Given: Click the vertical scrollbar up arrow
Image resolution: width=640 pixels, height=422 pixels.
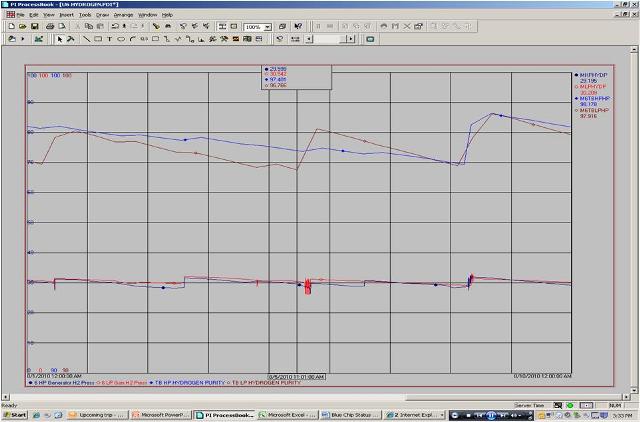Looking at the screenshot, I should click(x=634, y=49).
